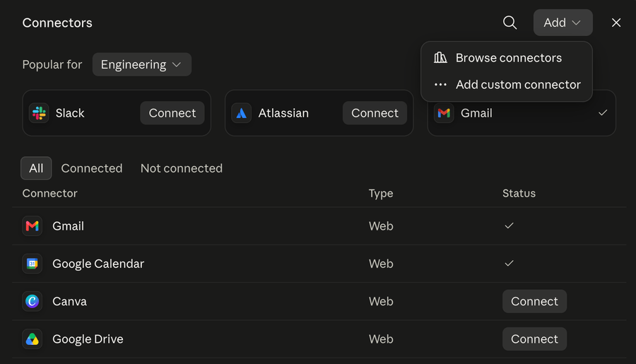
Task: Connect the Atlassian card
Action: click(x=375, y=113)
